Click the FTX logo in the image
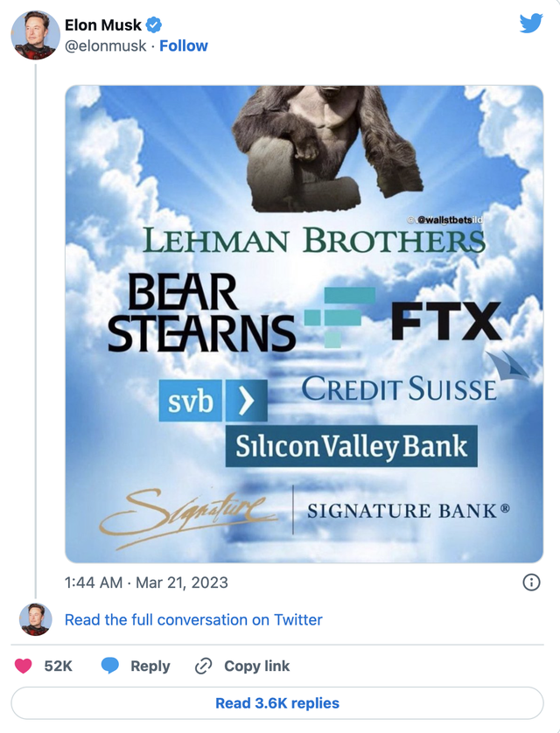Image resolution: width=560 pixels, height=733 pixels. click(x=445, y=321)
